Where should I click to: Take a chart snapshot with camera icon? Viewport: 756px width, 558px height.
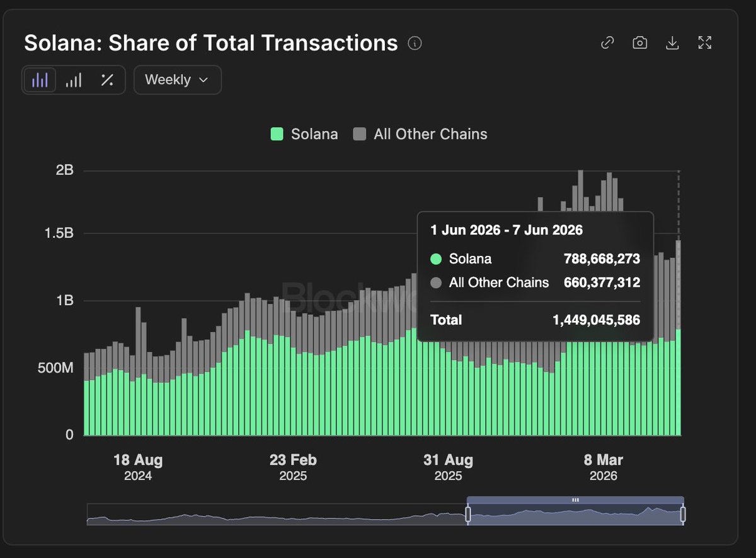pos(640,43)
